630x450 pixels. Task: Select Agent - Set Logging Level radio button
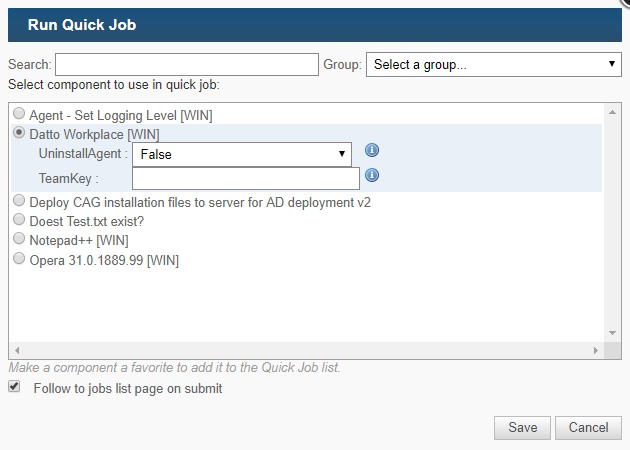point(19,113)
